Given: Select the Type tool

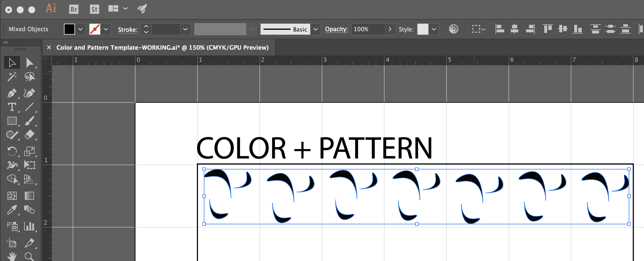Looking at the screenshot, I should [x=12, y=107].
